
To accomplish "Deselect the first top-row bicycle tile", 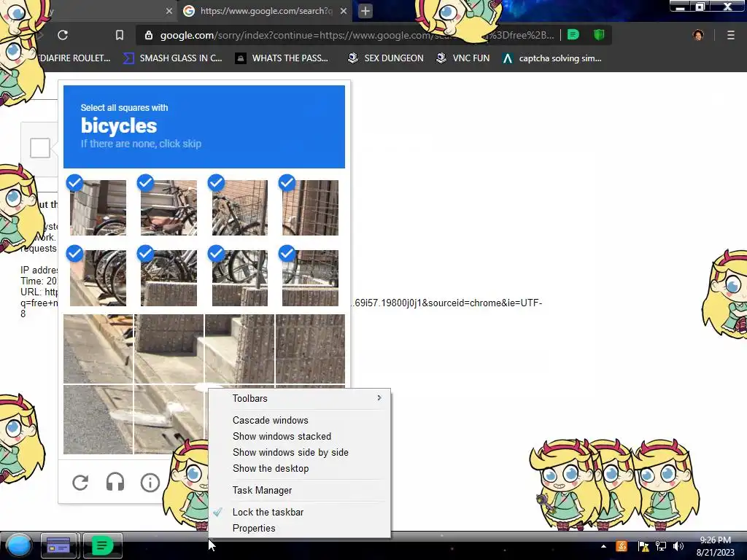I will pos(98,207).
